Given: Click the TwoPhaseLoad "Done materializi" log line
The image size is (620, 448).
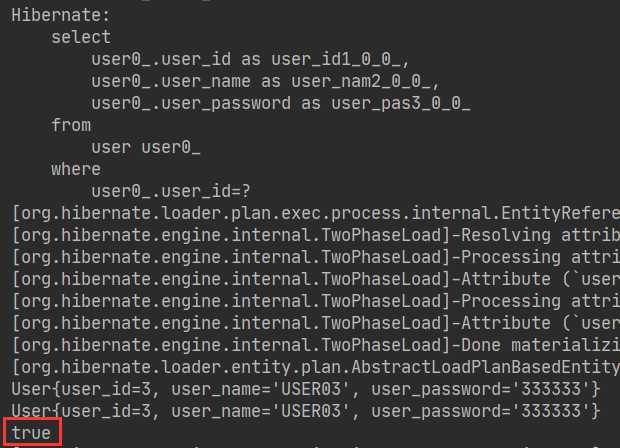Looking at the screenshot, I should (316, 346).
